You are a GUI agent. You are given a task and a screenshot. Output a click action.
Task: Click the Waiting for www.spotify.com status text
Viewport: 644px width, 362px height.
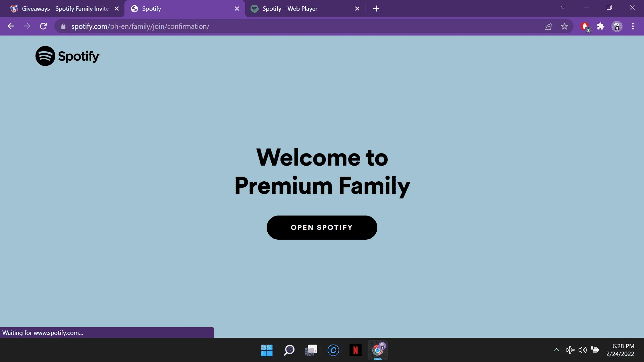tap(43, 333)
